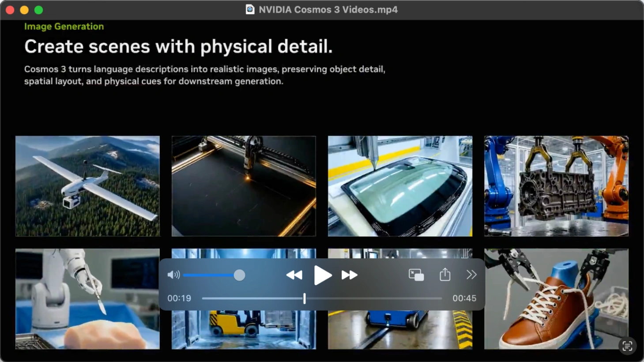Select the laser cutter thumbnail

(x=244, y=186)
